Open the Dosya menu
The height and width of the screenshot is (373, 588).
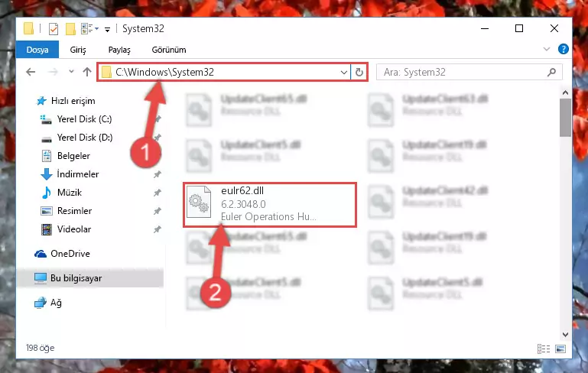[37, 50]
